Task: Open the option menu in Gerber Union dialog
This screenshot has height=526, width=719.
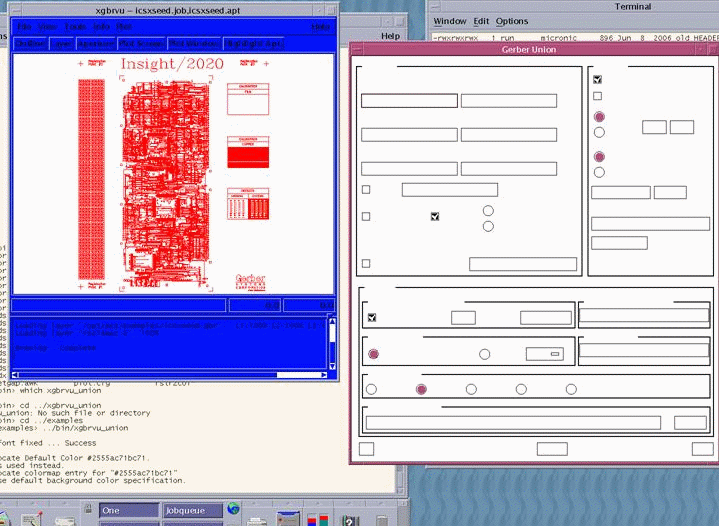Action: click(x=545, y=354)
